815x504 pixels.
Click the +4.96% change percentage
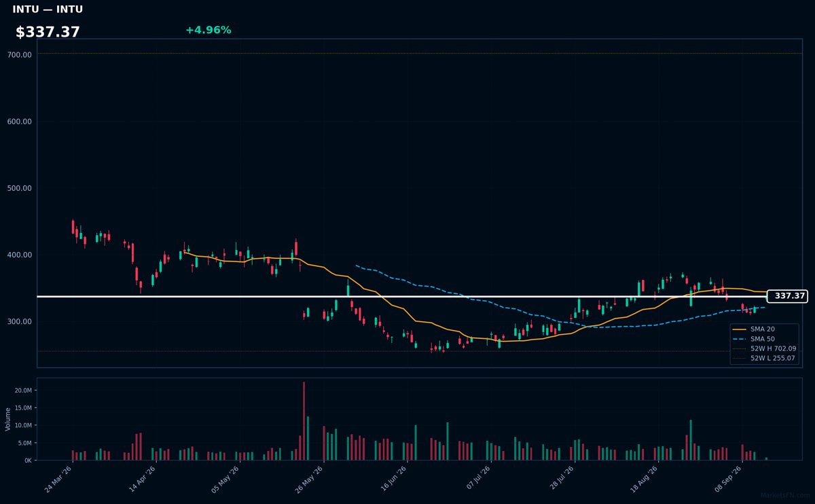pos(208,30)
